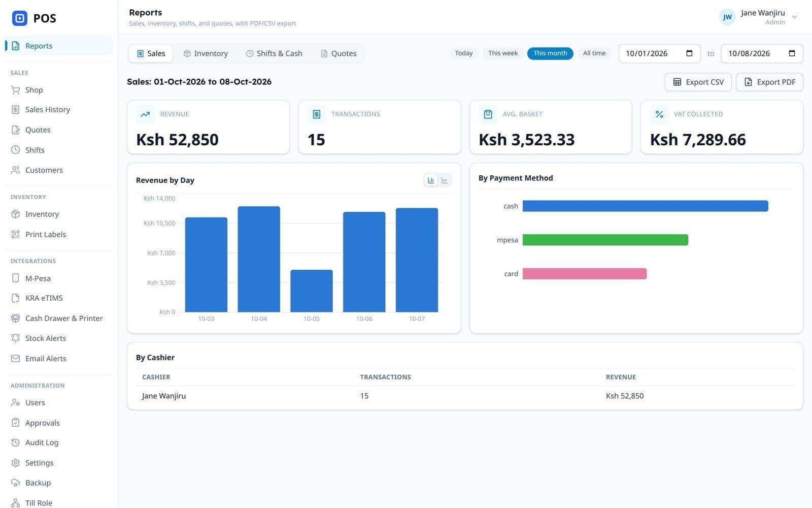Expand the Jane Wanjiru account chevron
Image resolution: width=812 pixels, height=508 pixels.
pos(795,17)
